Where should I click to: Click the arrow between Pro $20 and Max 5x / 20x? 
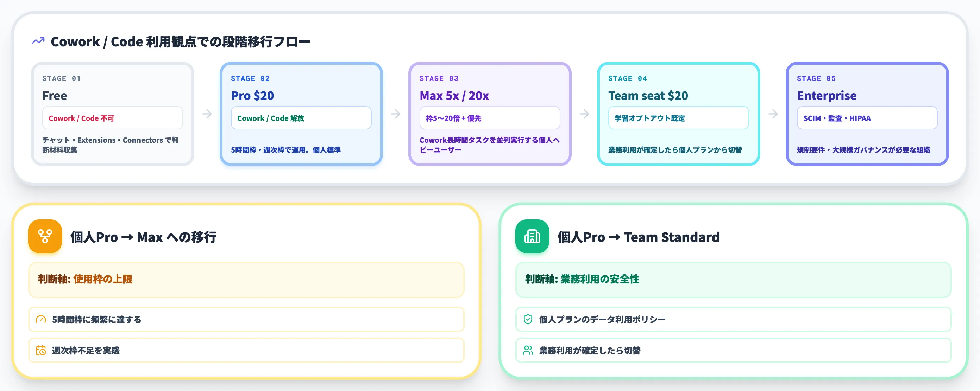tap(396, 114)
